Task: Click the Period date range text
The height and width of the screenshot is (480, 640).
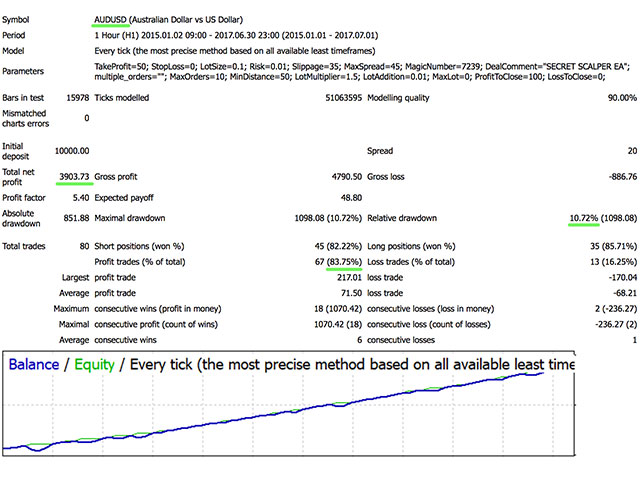Action: pos(236,35)
